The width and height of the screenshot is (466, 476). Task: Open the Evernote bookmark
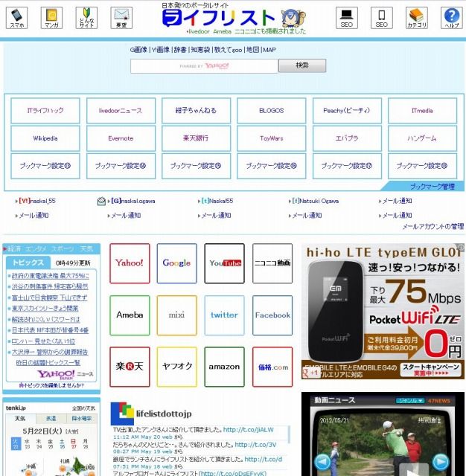tap(121, 138)
